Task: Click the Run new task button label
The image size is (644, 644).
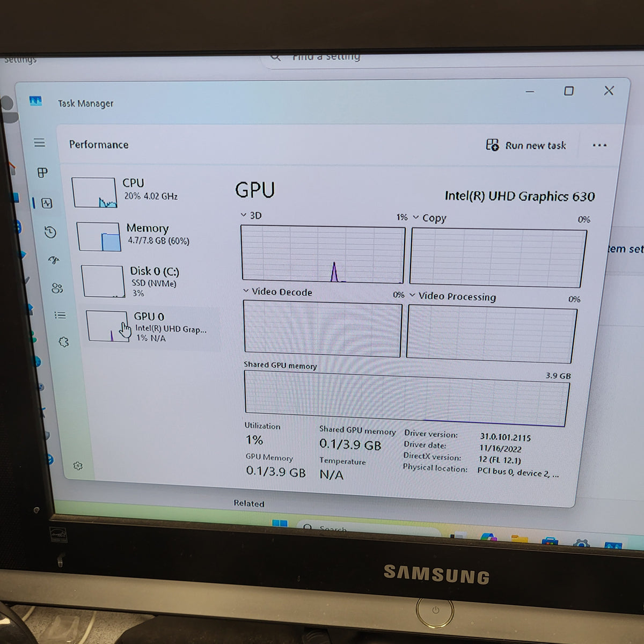Action: (x=536, y=145)
